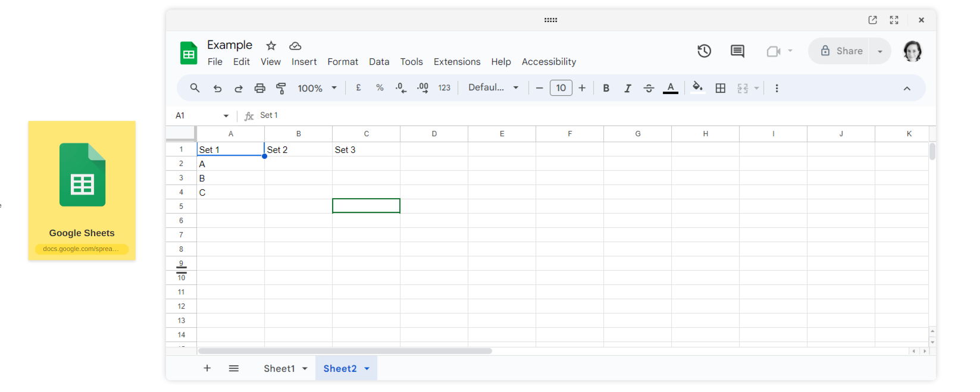
Task: Click the print icon in toolbar
Action: click(x=259, y=88)
